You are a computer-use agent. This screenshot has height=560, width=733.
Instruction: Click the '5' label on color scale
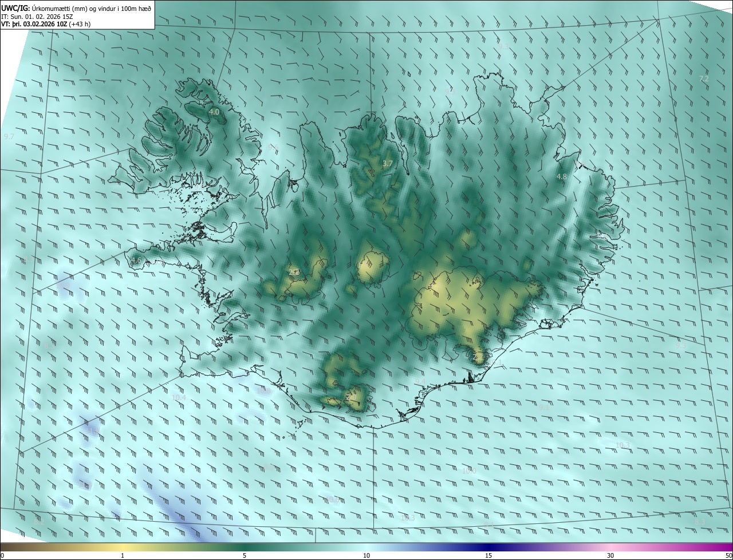(245, 555)
